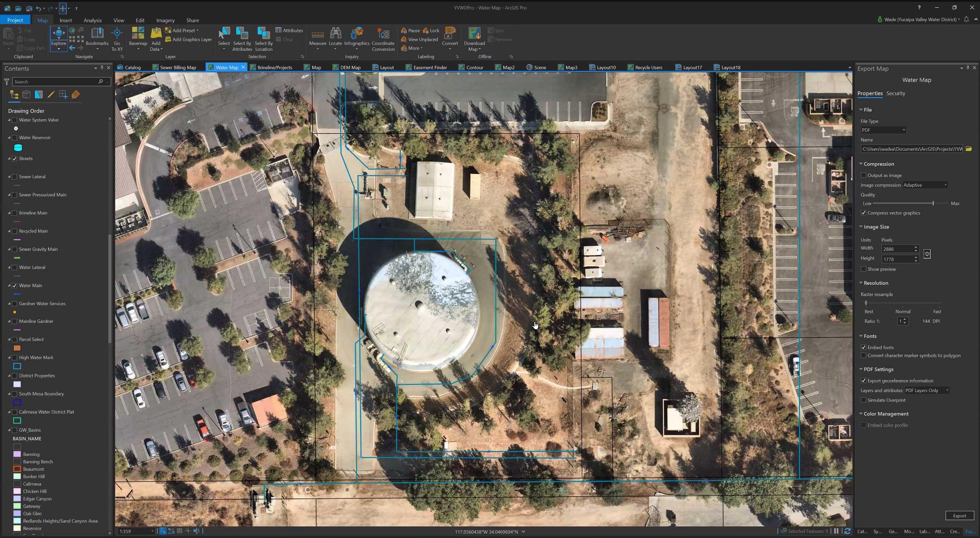Open Select By Attributes
The image size is (980, 538).
242,39
